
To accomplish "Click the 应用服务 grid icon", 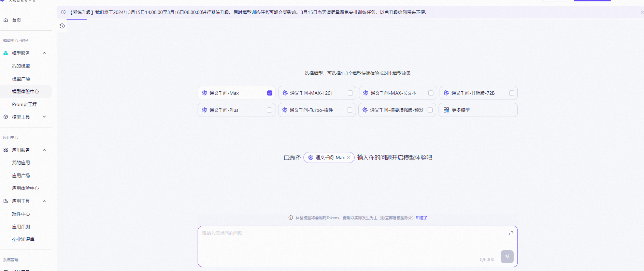I will click(x=5, y=150).
